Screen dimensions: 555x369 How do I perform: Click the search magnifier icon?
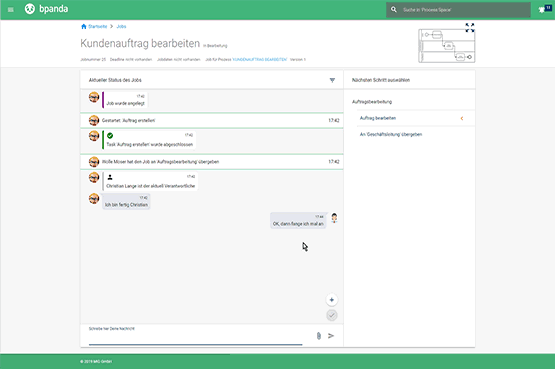point(394,10)
